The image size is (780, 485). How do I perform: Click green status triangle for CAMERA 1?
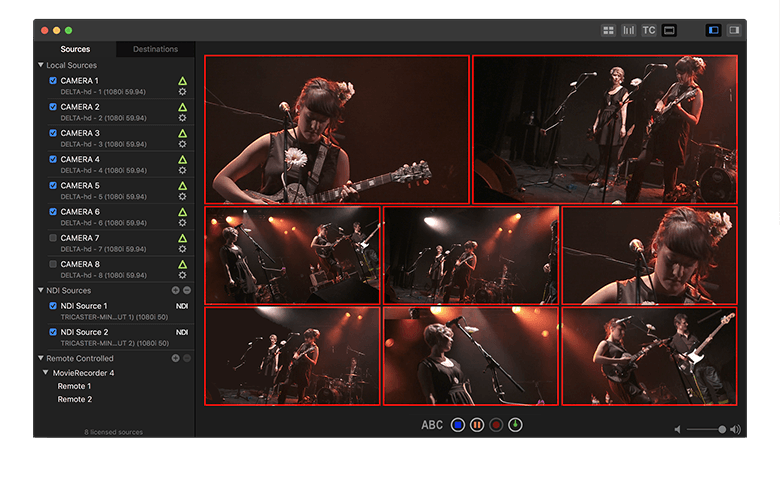click(x=183, y=81)
